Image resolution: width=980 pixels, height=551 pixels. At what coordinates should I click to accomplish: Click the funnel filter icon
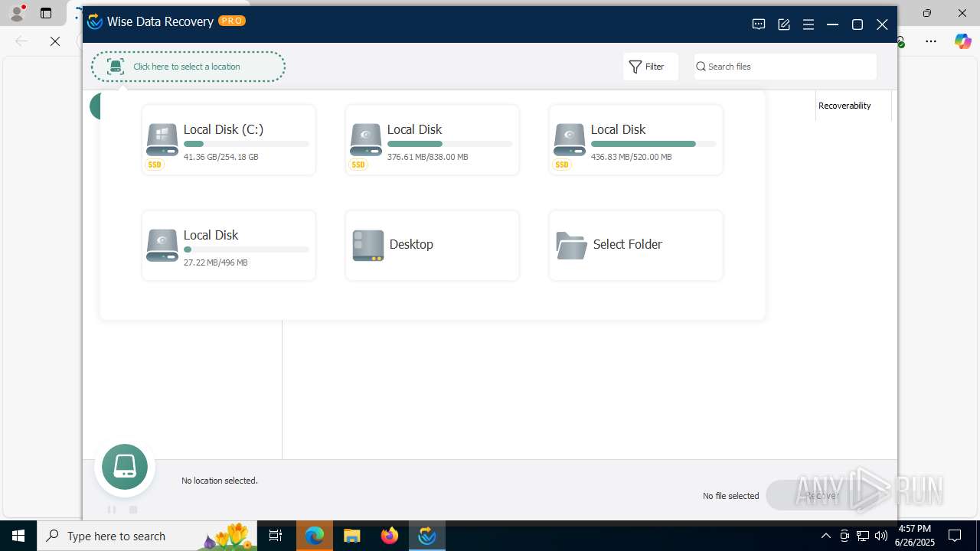tap(635, 67)
